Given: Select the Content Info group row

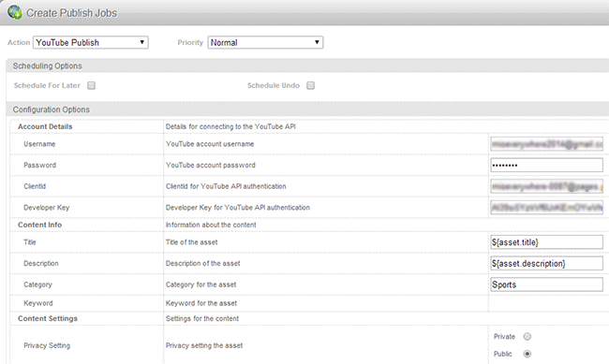Looking at the screenshot, I should point(309,225).
